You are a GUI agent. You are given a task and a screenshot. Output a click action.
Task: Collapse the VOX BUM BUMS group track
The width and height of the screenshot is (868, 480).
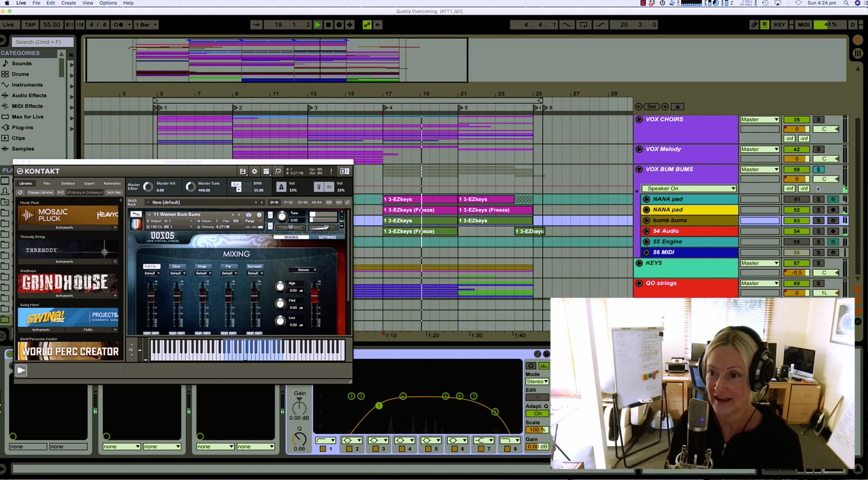click(639, 170)
